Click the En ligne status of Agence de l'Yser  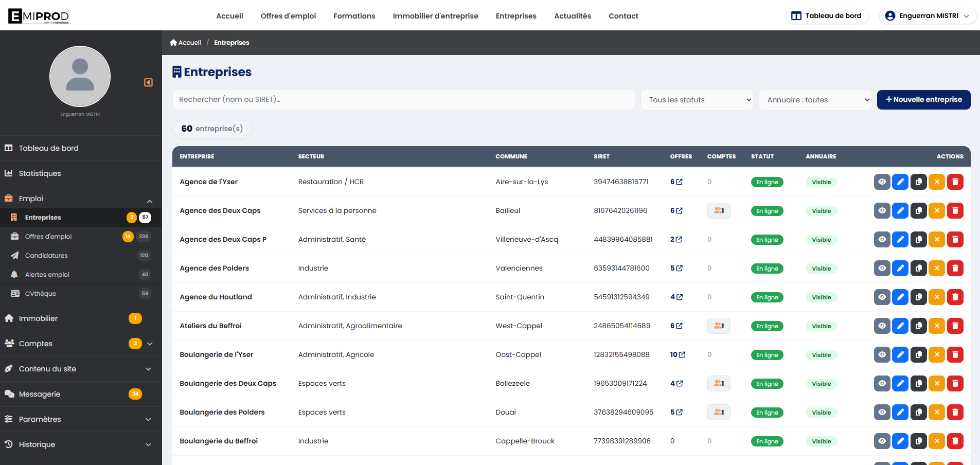(x=767, y=182)
